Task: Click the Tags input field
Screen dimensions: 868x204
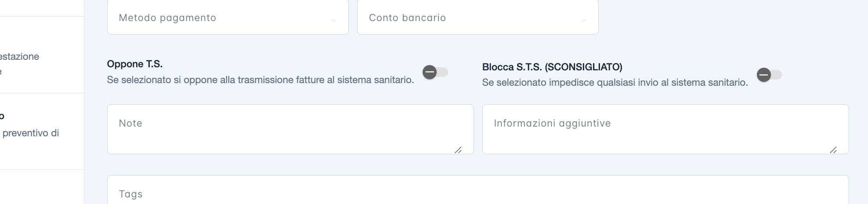Action: coord(477,193)
